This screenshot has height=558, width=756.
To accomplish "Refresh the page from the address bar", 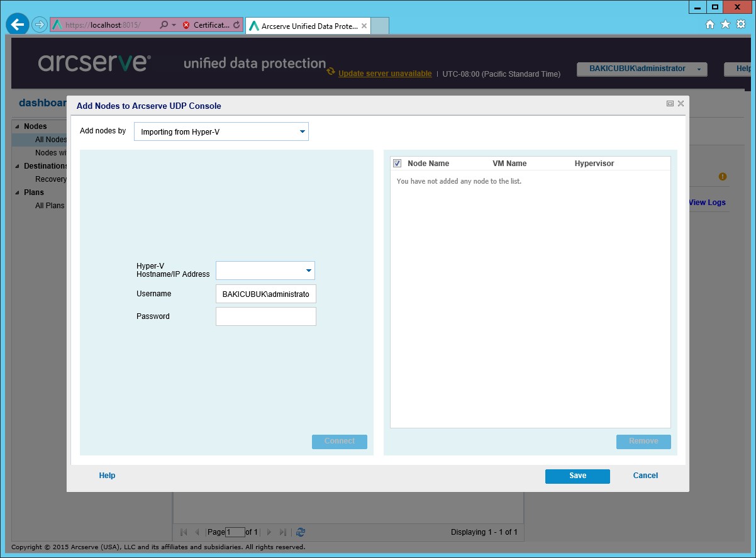I will coord(236,25).
